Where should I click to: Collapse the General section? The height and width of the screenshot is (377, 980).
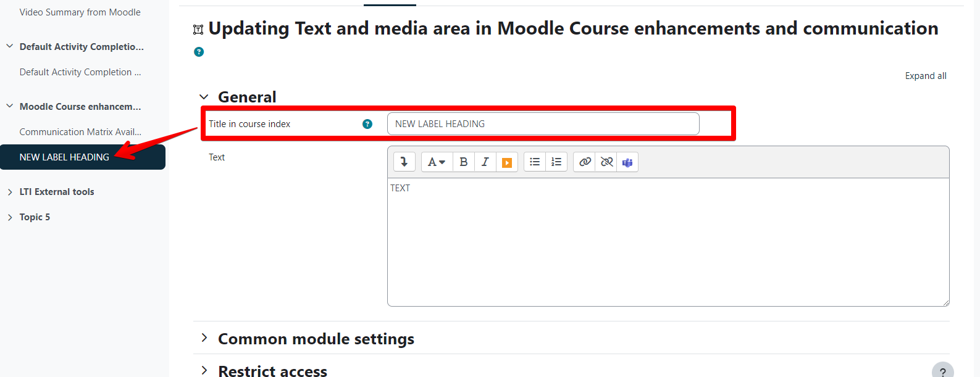point(204,97)
